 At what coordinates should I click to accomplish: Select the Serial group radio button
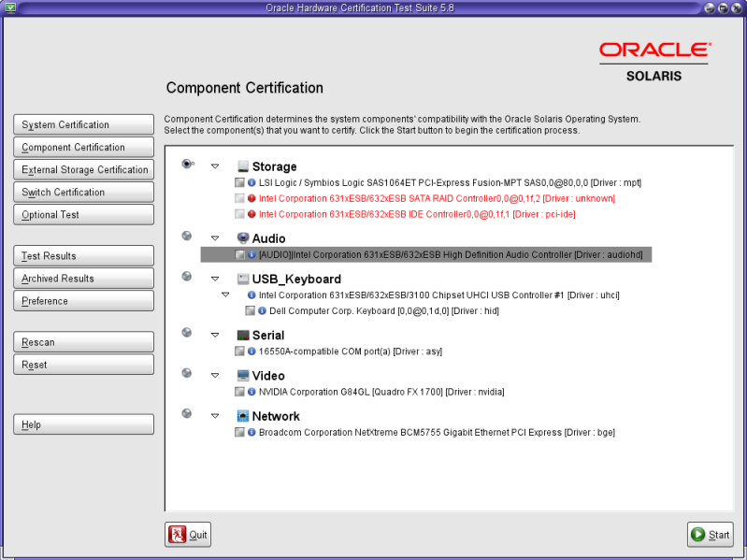click(187, 333)
